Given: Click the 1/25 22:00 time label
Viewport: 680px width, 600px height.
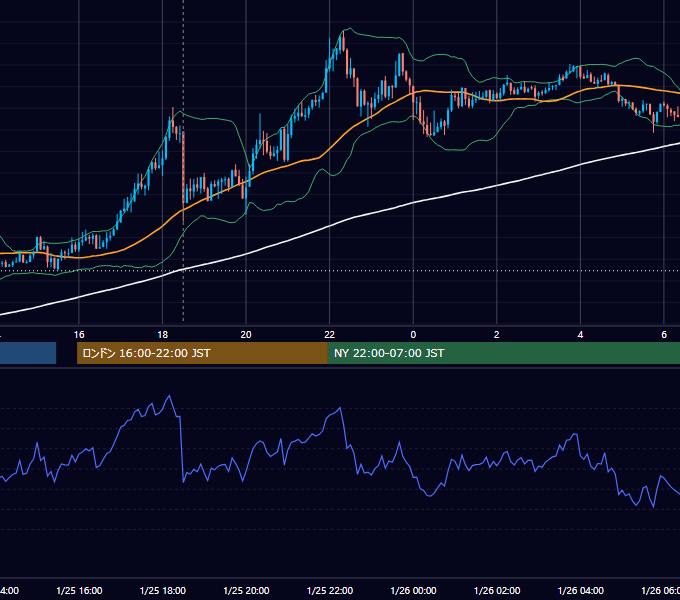Looking at the screenshot, I should 330,590.
